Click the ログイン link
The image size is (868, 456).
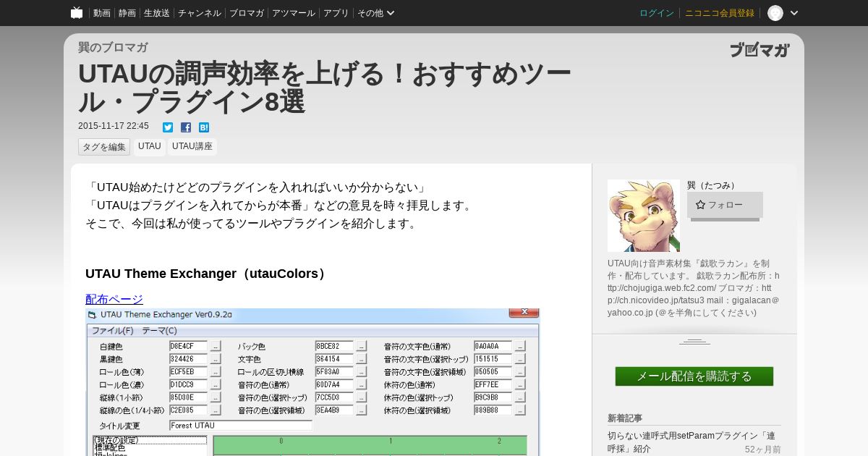(x=657, y=13)
